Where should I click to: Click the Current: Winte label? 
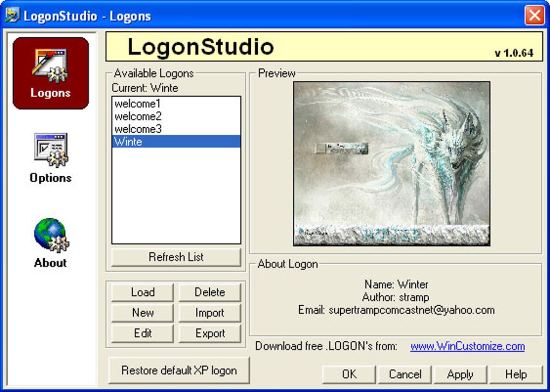(x=145, y=88)
